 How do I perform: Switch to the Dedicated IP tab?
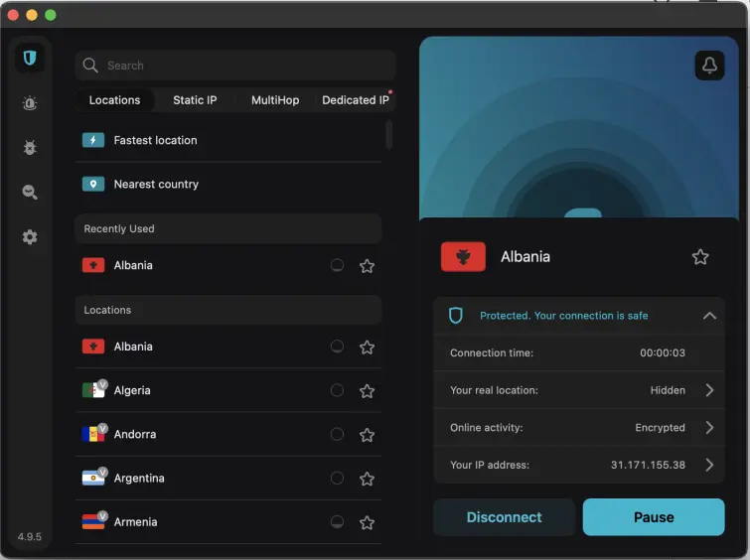[356, 100]
